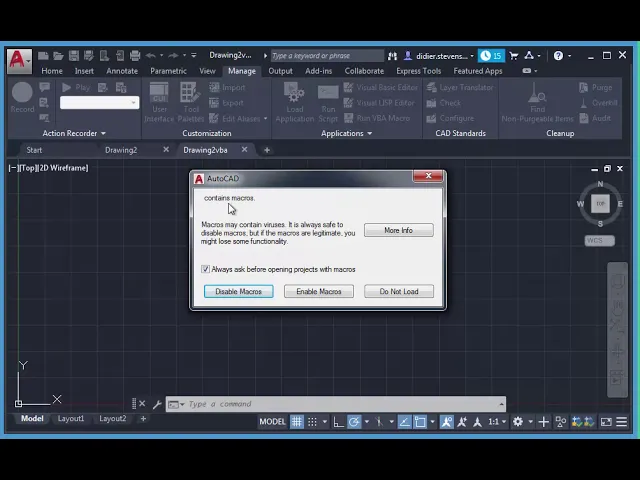Choose Do Not Load in the dialog

tap(399, 291)
